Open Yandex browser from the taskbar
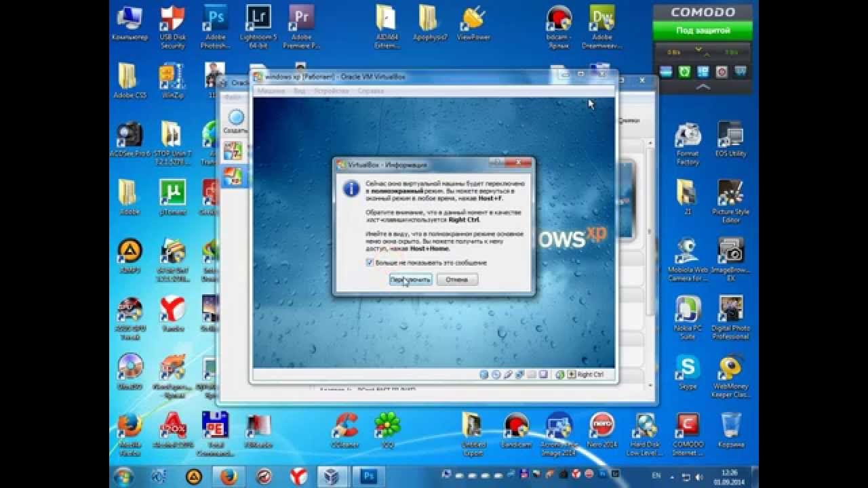 click(x=298, y=476)
